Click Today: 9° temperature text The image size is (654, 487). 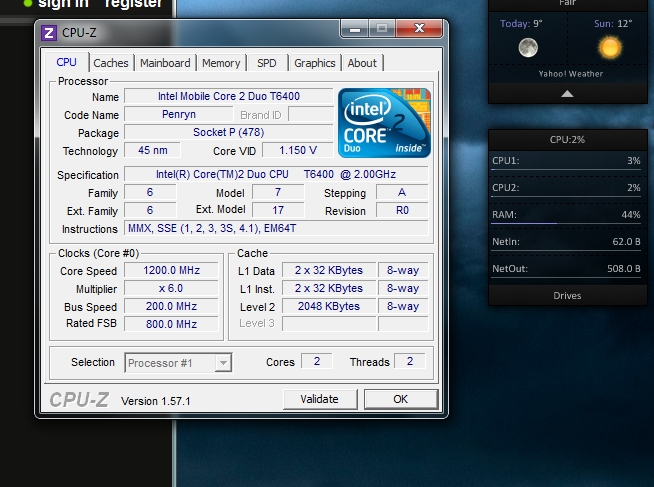[x=521, y=23]
